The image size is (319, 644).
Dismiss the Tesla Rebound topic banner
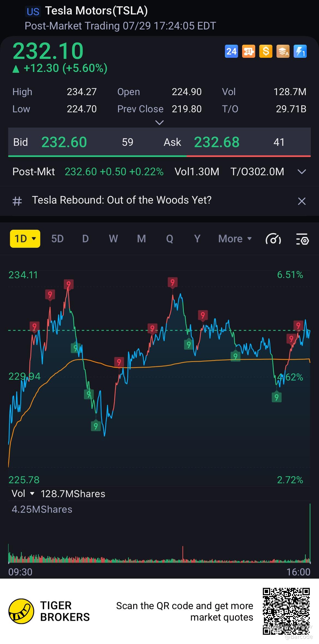pos(302,201)
